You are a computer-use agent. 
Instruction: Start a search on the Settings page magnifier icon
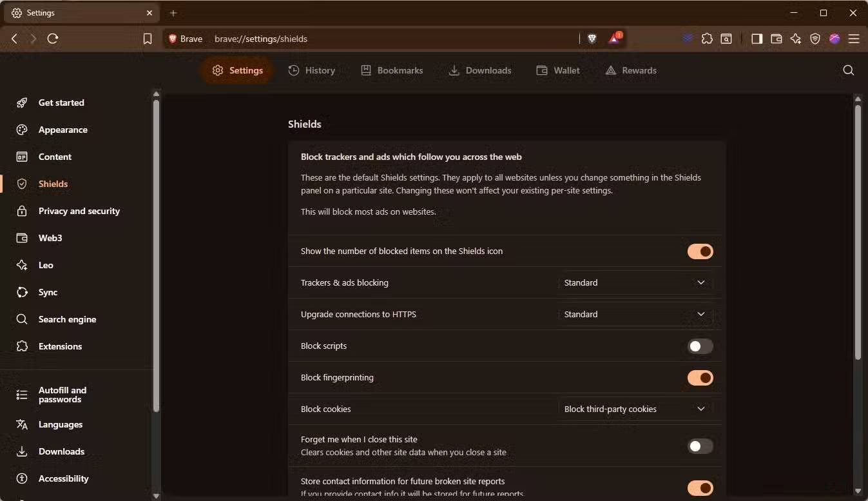pos(848,70)
